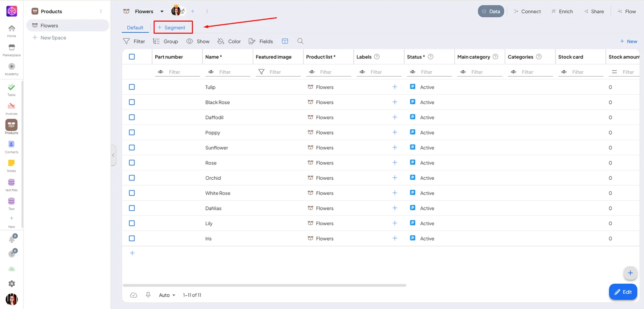Screen dimensions: 644x309
Task: Switch to the Default tab
Action: [135, 27]
